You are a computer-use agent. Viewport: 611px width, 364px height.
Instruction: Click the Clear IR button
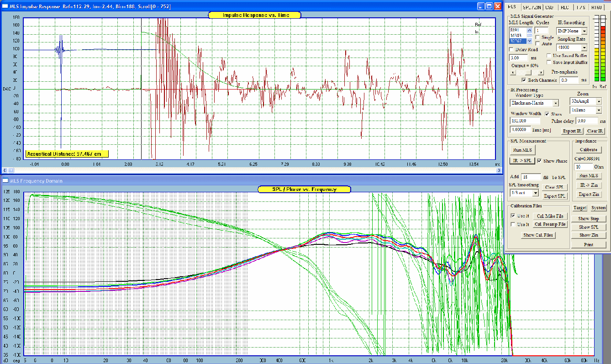(x=595, y=131)
